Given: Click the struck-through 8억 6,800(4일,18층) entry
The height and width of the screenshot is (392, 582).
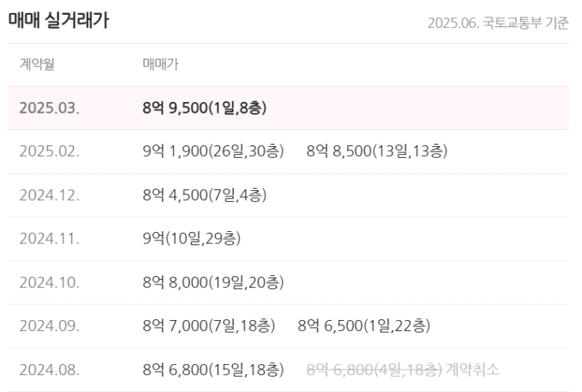Looking at the screenshot, I should click(x=374, y=370).
